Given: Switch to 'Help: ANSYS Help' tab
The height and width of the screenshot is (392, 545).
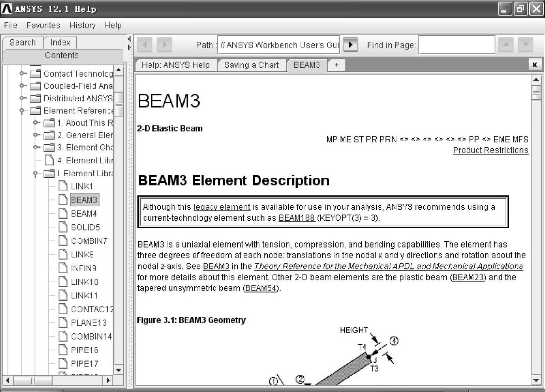Looking at the screenshot, I should (176, 65).
